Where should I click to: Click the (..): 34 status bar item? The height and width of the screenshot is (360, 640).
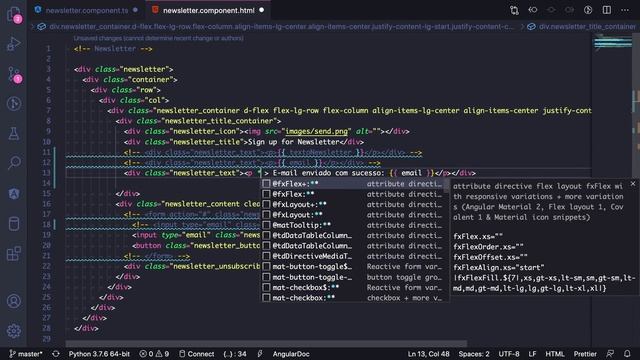tap(235, 354)
